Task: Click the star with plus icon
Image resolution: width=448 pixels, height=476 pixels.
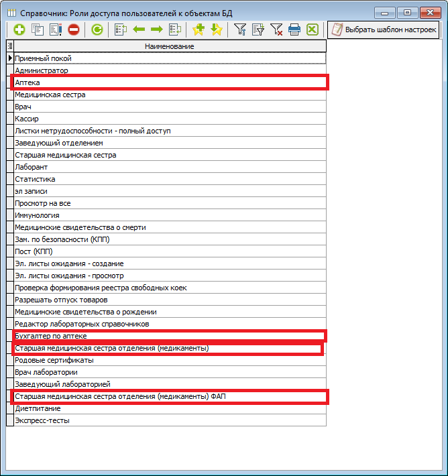Action: pyautogui.click(x=198, y=29)
